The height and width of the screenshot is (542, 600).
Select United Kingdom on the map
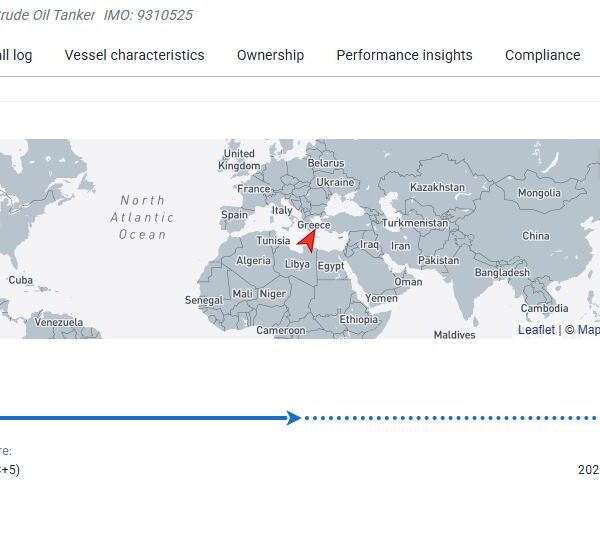238,160
